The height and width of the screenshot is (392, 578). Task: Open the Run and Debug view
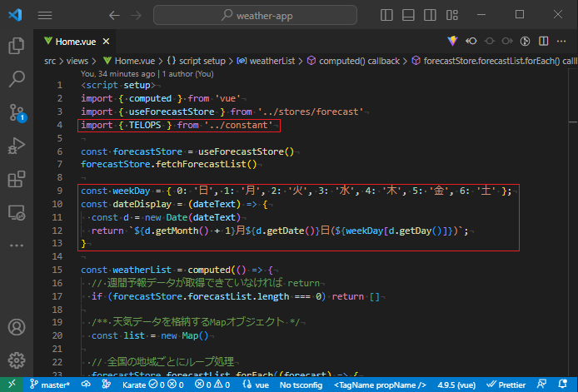point(16,146)
